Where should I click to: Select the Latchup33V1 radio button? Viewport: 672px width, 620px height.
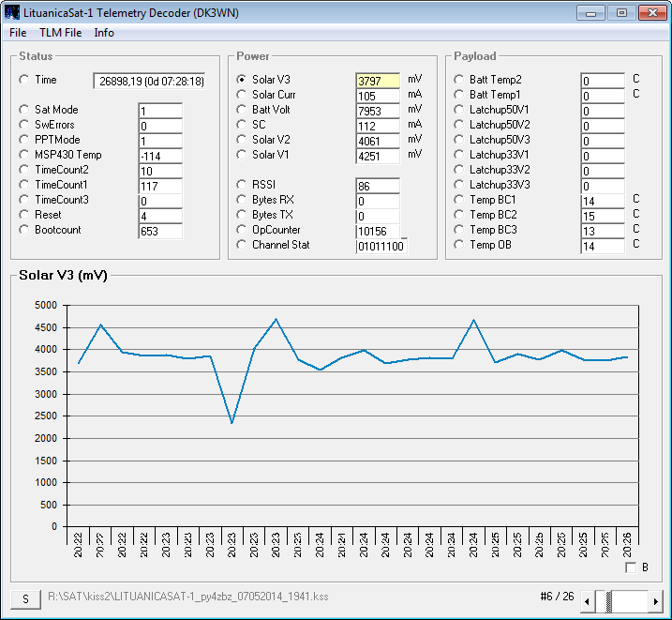click(458, 155)
